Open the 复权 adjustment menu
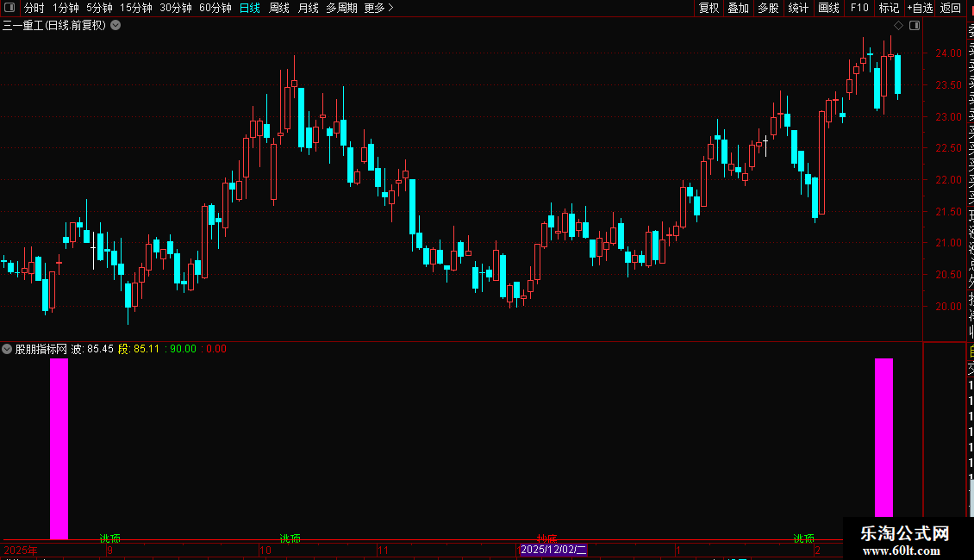This screenshot has width=974, height=560. point(709,8)
